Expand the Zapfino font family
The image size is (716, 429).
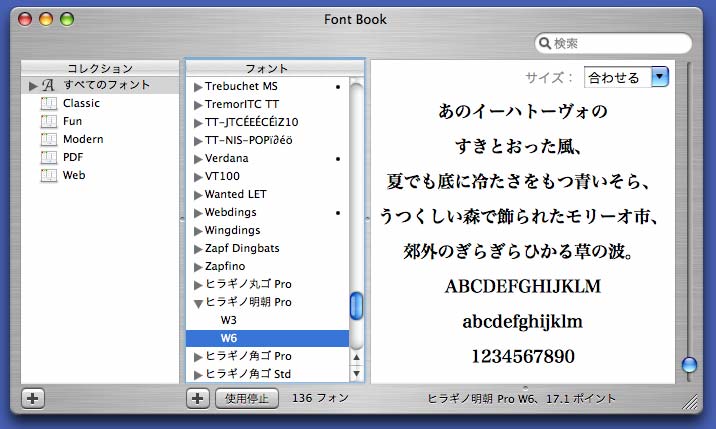point(198,267)
